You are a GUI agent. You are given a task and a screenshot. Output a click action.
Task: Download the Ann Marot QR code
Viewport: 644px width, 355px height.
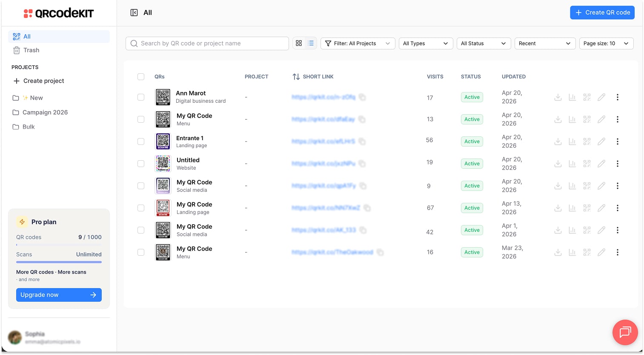tap(558, 97)
